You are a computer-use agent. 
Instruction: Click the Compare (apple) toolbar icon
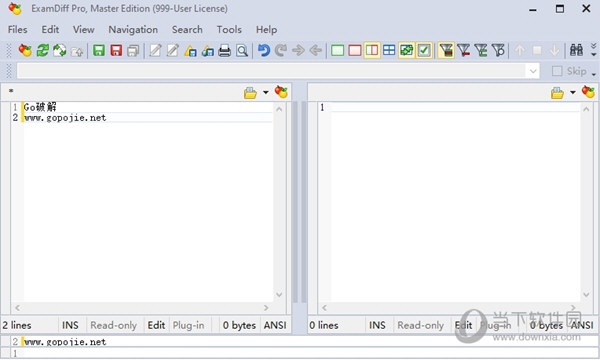pyautogui.click(x=25, y=50)
